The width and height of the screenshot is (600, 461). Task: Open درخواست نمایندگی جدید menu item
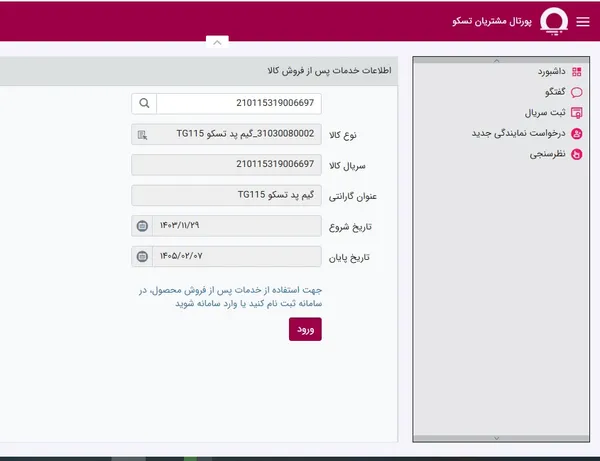(x=518, y=134)
